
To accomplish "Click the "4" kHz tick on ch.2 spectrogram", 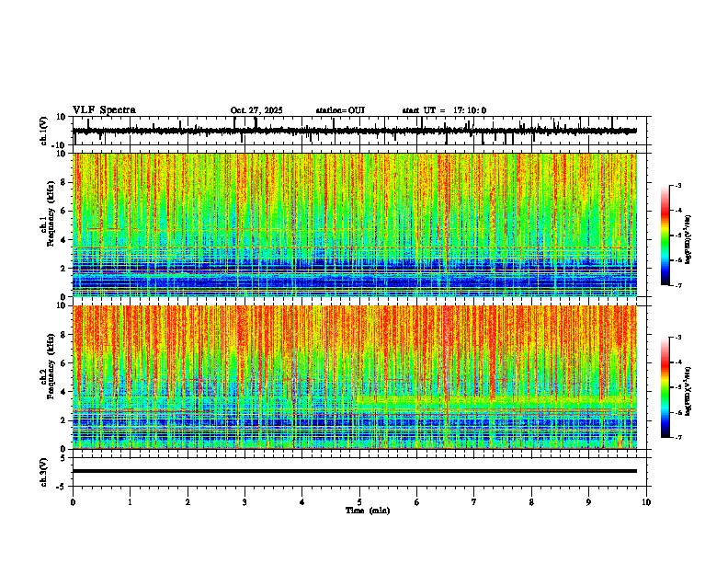I will click(x=64, y=392).
